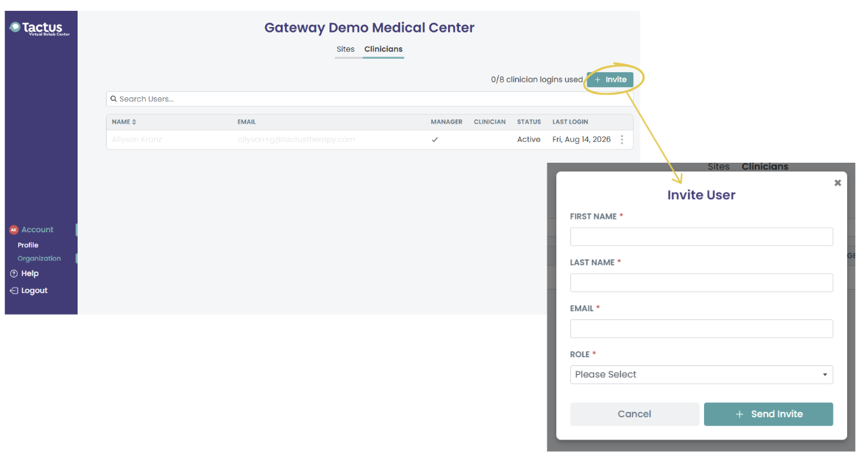This screenshot has width=868, height=474.
Task: Click the Clinician column header
Action: 489,122
